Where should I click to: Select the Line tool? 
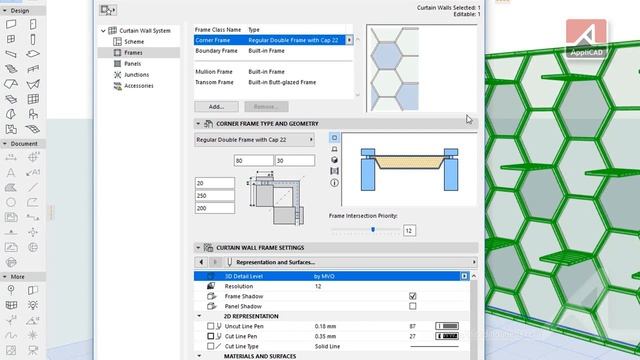33,187
